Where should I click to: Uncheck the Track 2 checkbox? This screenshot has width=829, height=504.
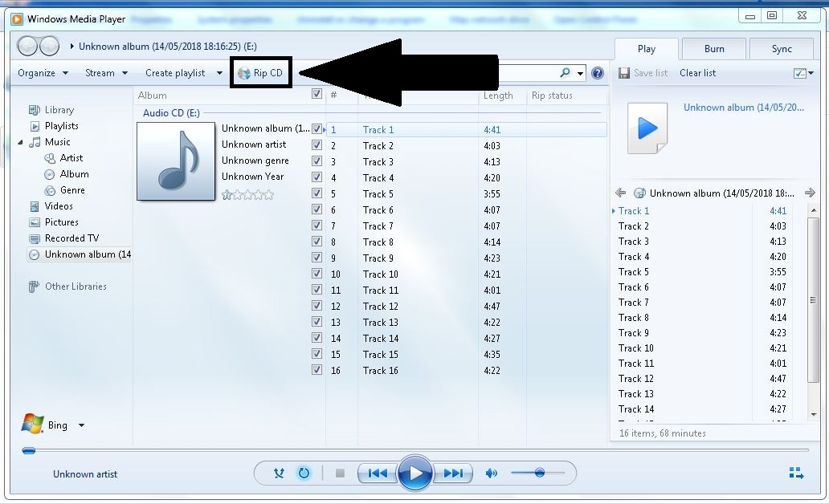tap(316, 144)
